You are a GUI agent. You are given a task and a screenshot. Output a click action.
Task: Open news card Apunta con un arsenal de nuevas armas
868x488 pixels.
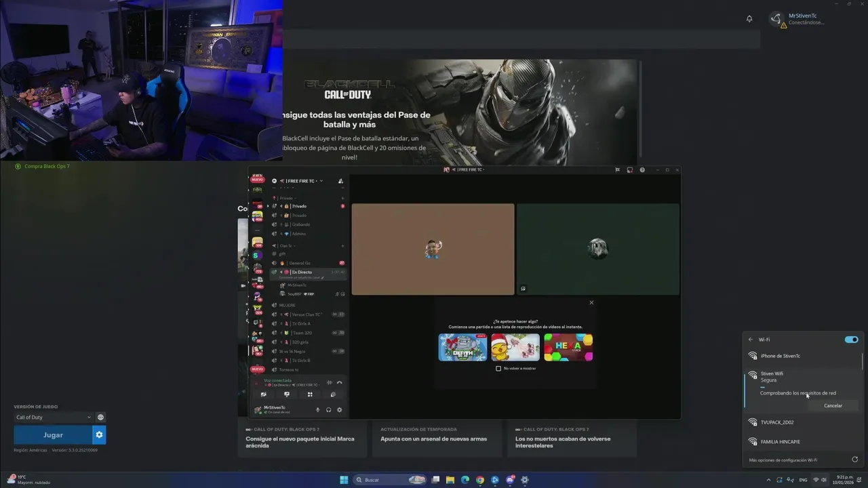tap(437, 439)
